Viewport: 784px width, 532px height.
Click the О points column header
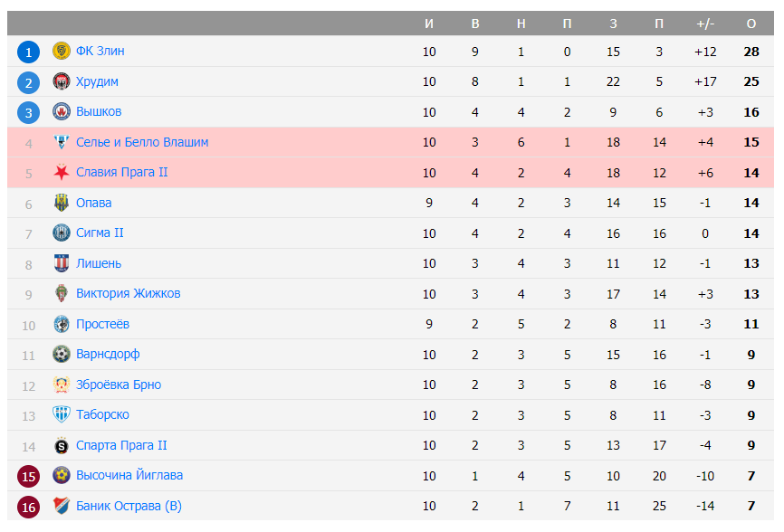(x=751, y=24)
